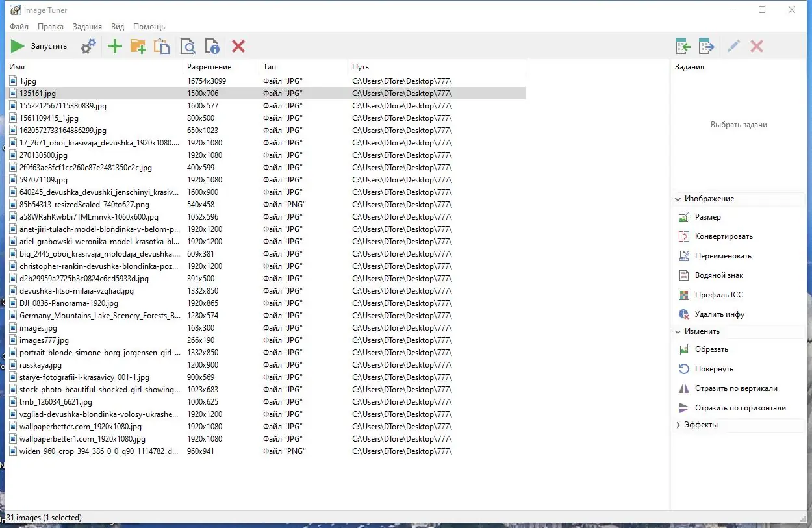
Task: Click the image info icon
Action: pyautogui.click(x=212, y=46)
